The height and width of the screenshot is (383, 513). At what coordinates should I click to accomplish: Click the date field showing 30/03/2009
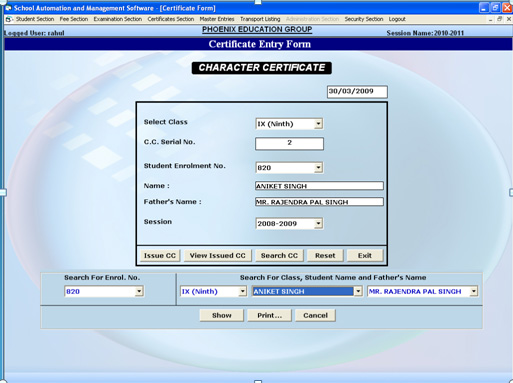(x=357, y=91)
